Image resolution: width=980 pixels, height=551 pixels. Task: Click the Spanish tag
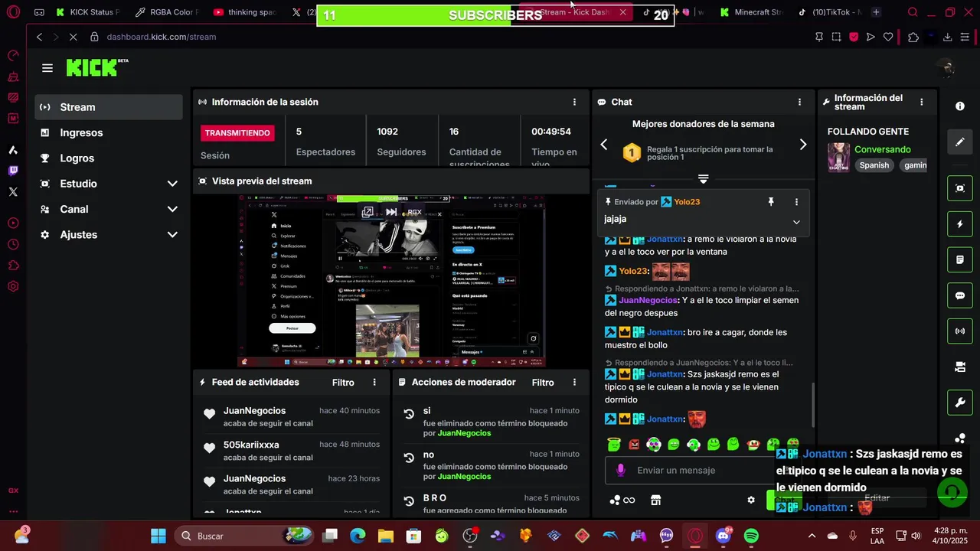coord(874,165)
